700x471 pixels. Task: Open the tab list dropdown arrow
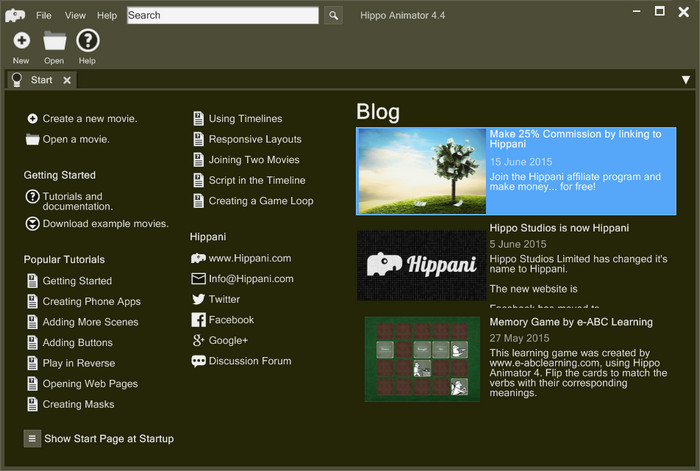coord(686,80)
